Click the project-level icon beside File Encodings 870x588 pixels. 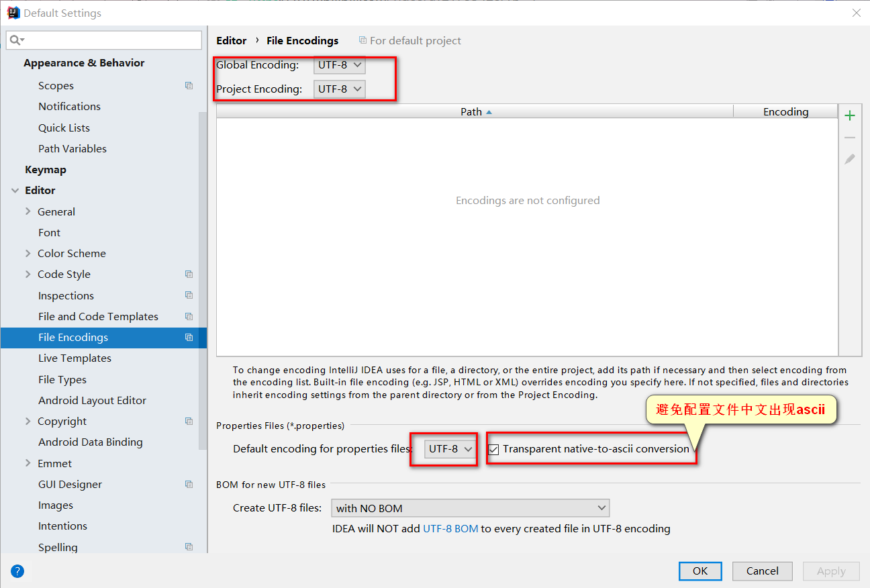[189, 338]
